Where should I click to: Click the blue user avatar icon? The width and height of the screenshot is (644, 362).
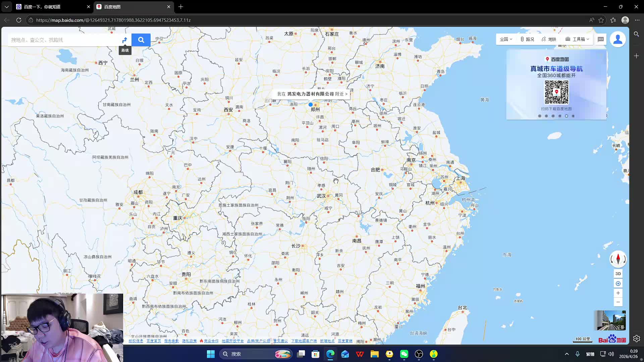618,39
